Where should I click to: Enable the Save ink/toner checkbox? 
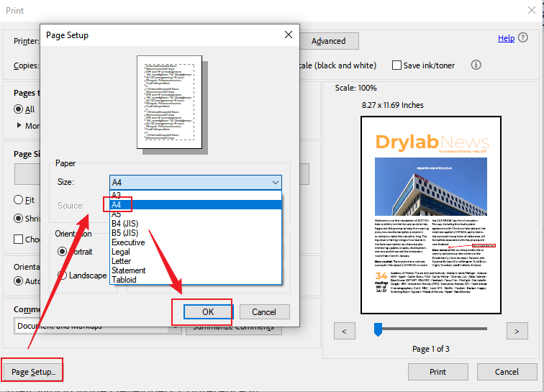pyautogui.click(x=396, y=65)
